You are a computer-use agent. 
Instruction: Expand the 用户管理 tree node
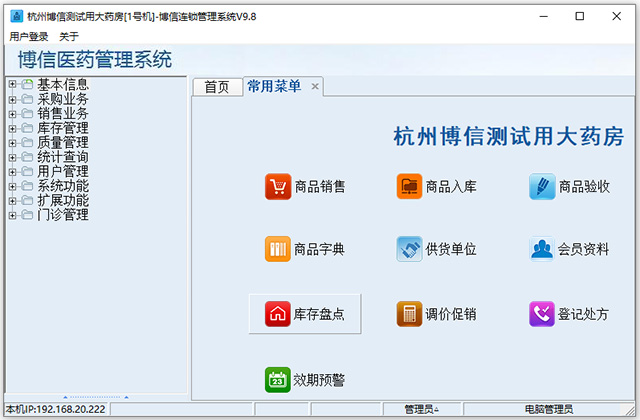[x=13, y=171]
